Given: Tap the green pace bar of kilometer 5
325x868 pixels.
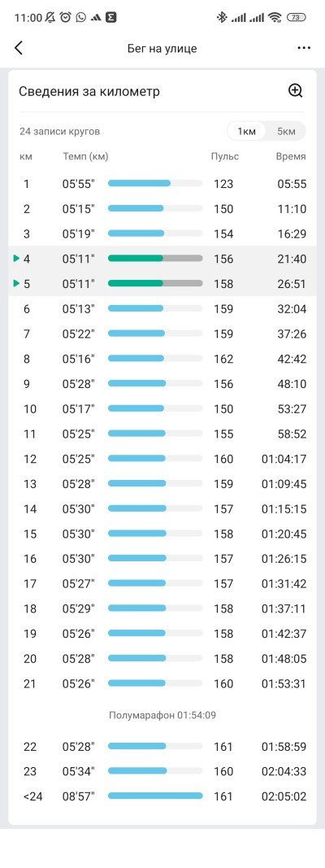Looking at the screenshot, I should tap(155, 283).
